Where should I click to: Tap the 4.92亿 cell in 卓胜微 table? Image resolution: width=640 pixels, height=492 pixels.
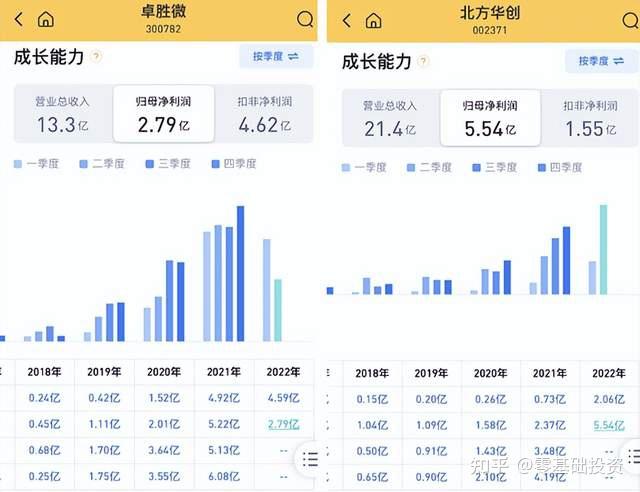(224, 398)
